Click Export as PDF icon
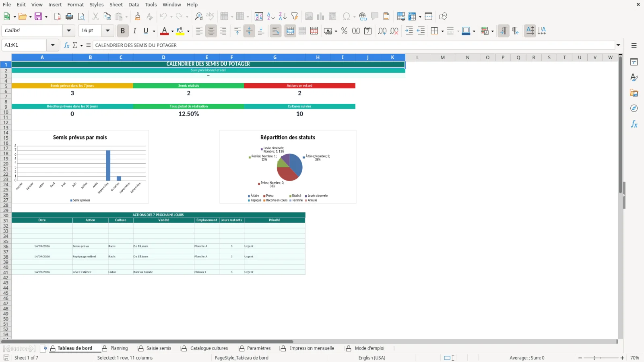Screen dimensions: 644x362 (x=58, y=16)
